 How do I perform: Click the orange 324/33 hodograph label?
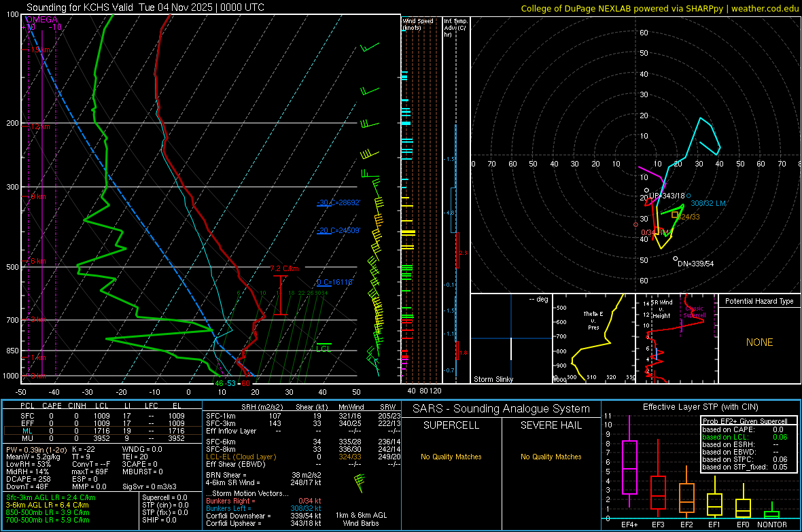pyautogui.click(x=688, y=217)
